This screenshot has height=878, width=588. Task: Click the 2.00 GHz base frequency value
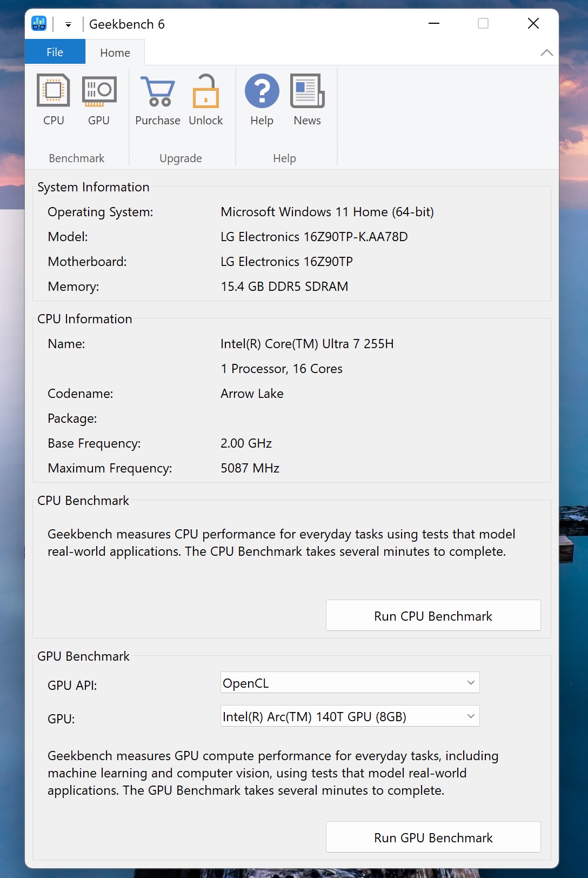point(246,443)
